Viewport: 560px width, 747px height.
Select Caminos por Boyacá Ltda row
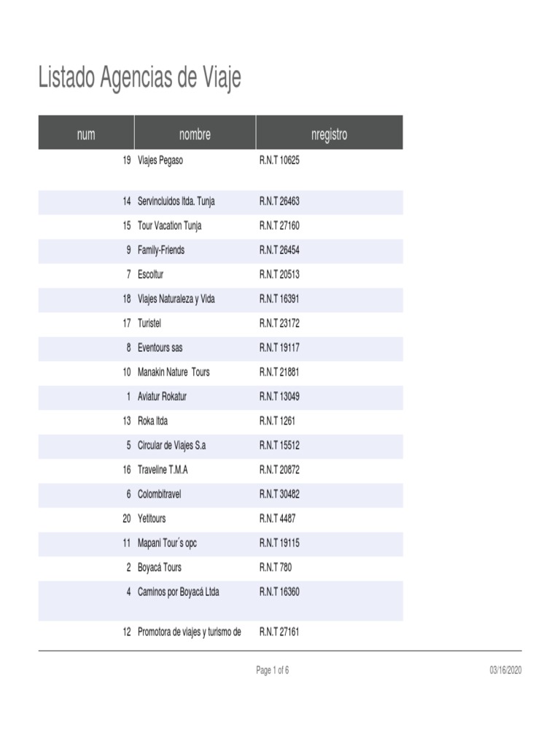point(178,592)
